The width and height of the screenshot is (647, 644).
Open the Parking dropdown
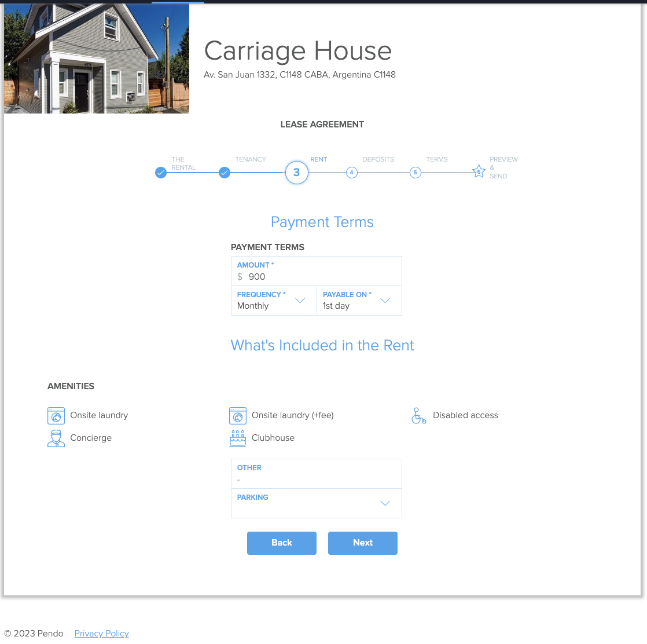317,503
